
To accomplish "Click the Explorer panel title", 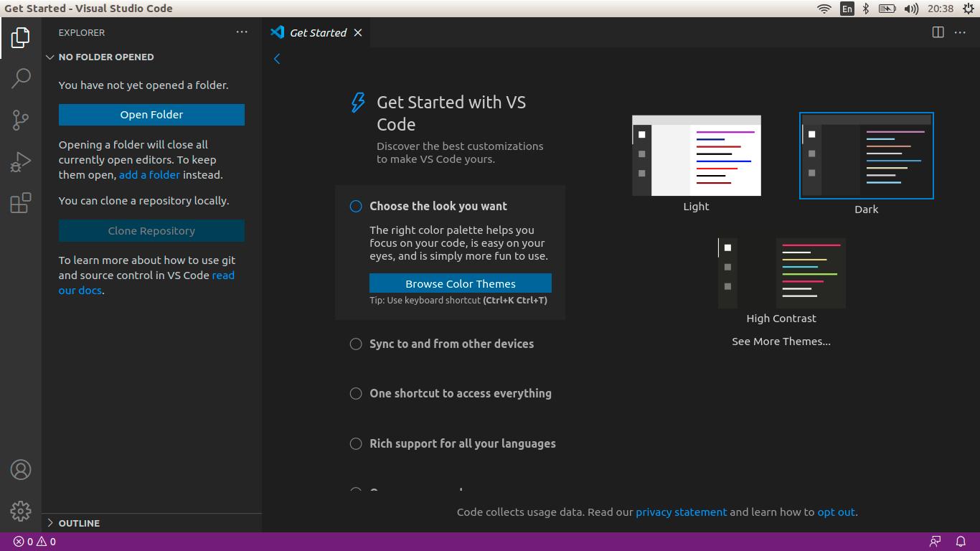I will (x=82, y=32).
